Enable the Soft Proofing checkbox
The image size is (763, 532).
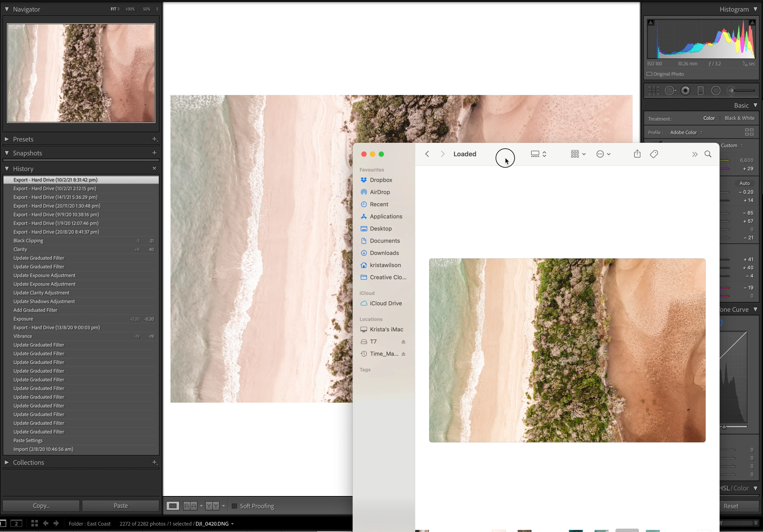coord(234,506)
